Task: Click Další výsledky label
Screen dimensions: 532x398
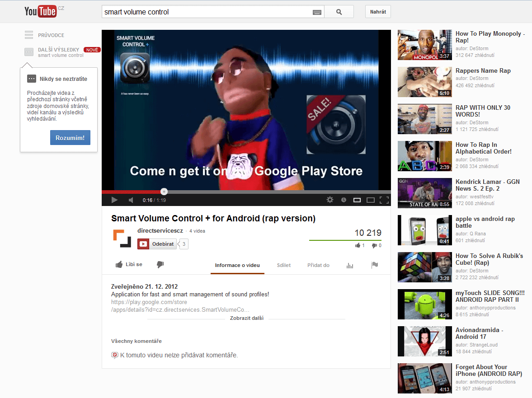Action: coord(58,50)
